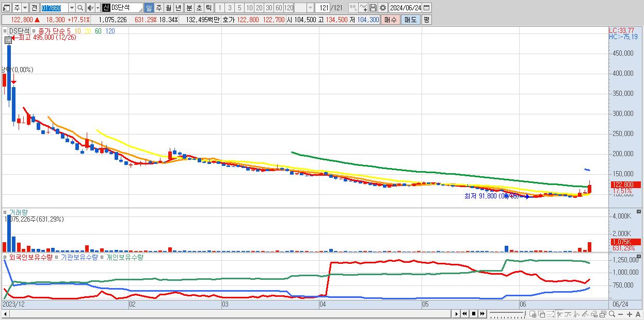Choose interval 10 button in period toolbar
644x320 pixels.
coord(249,8)
